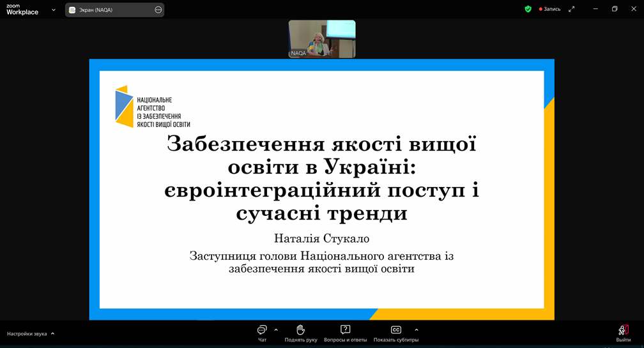Click the Запись recording indicator
Screen dimensions: 644x348
tap(549, 9)
